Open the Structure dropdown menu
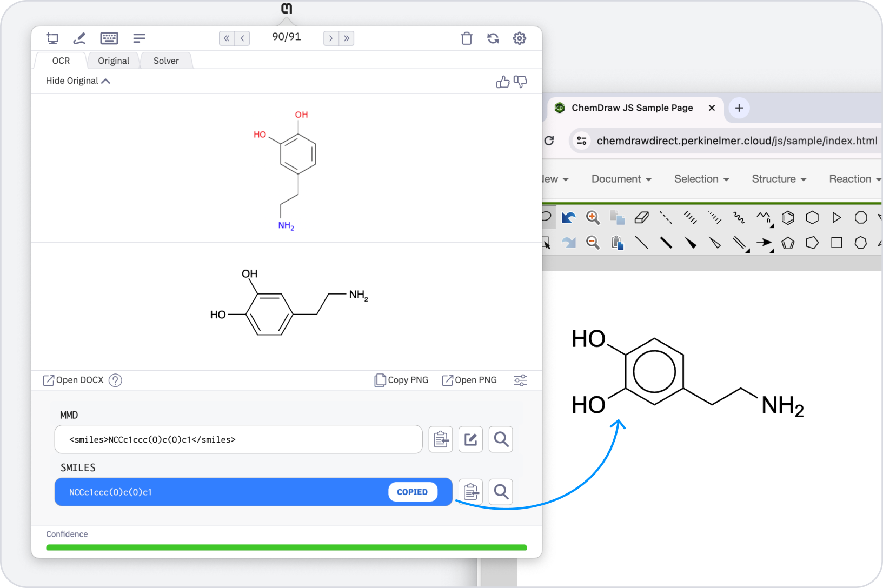Screen dimensions: 883x588 pyautogui.click(x=778, y=179)
